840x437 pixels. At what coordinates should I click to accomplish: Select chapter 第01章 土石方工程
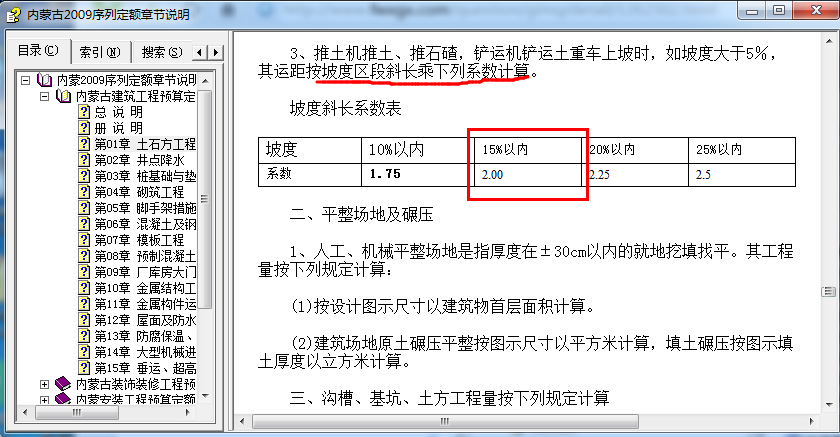click(145, 144)
